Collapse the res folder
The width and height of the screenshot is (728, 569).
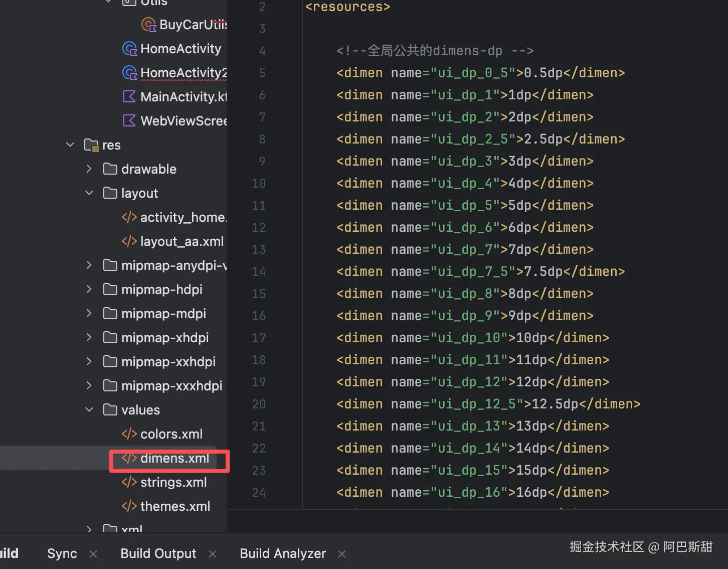coord(70,145)
